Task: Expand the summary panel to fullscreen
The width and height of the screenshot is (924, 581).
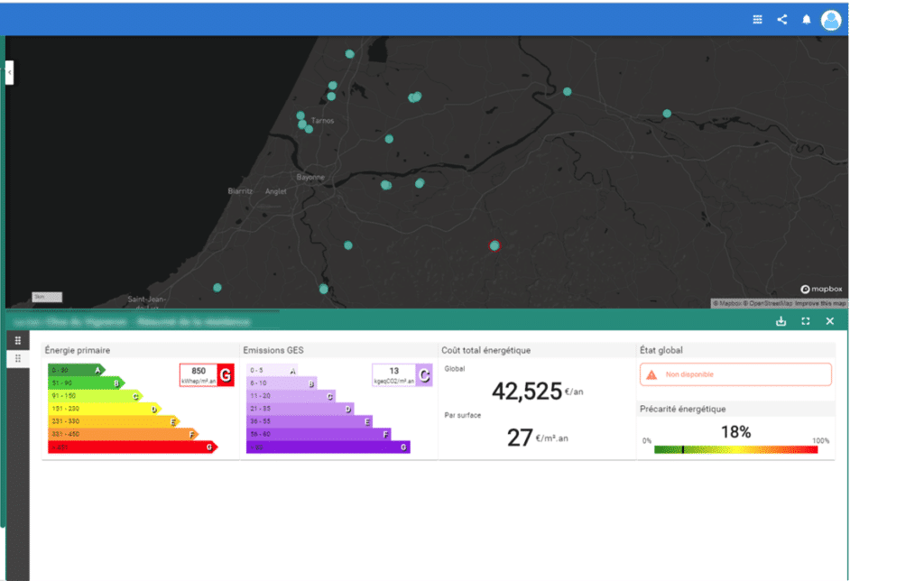Action: pyautogui.click(x=806, y=321)
